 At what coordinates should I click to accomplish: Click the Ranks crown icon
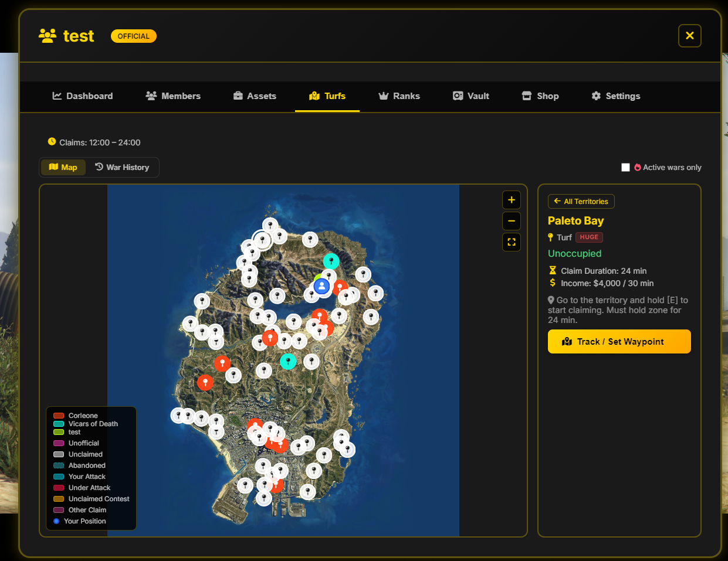click(384, 96)
